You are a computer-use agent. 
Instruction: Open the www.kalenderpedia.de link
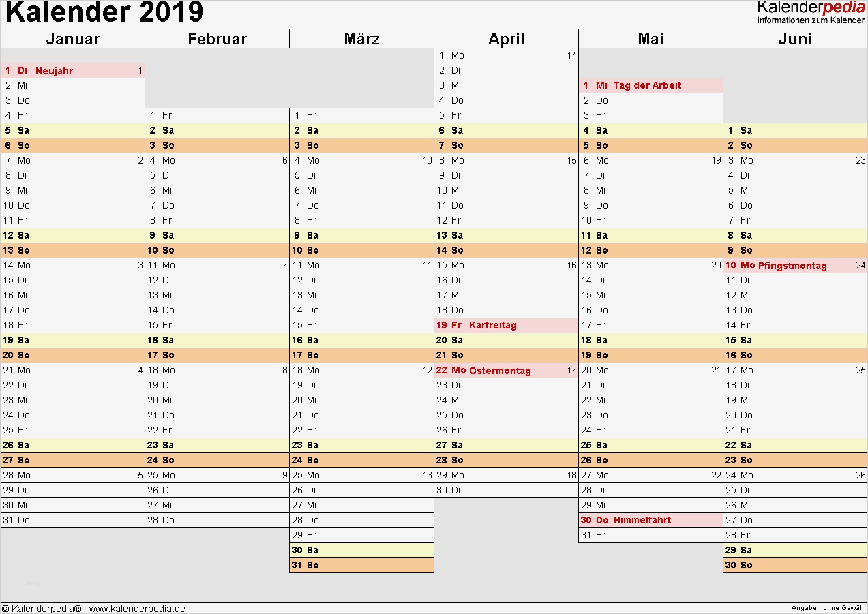pos(137,609)
